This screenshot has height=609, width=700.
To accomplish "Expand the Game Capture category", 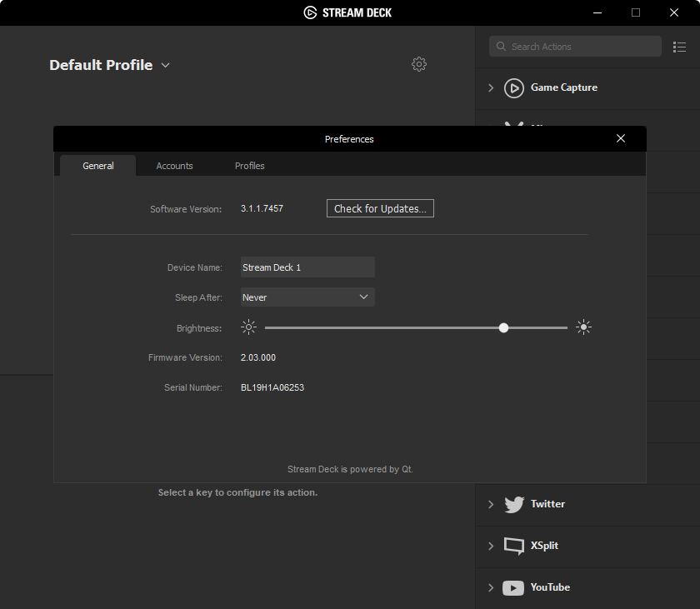I will (491, 87).
